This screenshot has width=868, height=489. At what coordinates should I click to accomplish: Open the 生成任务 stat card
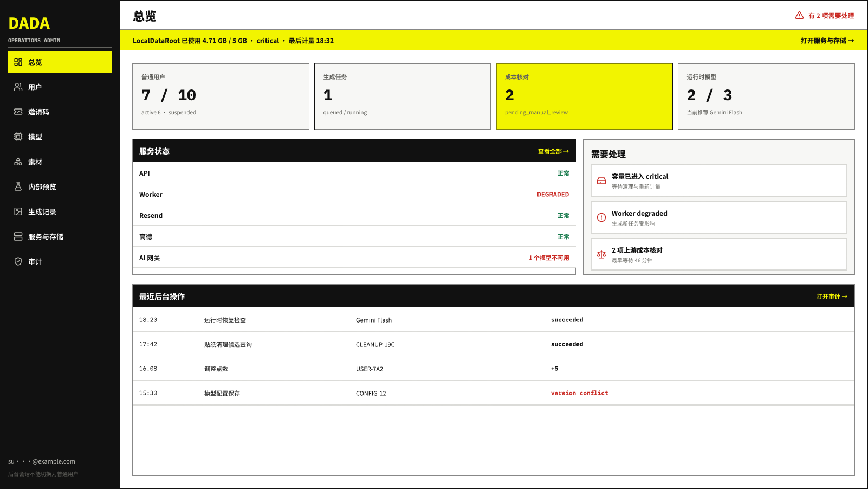403,96
